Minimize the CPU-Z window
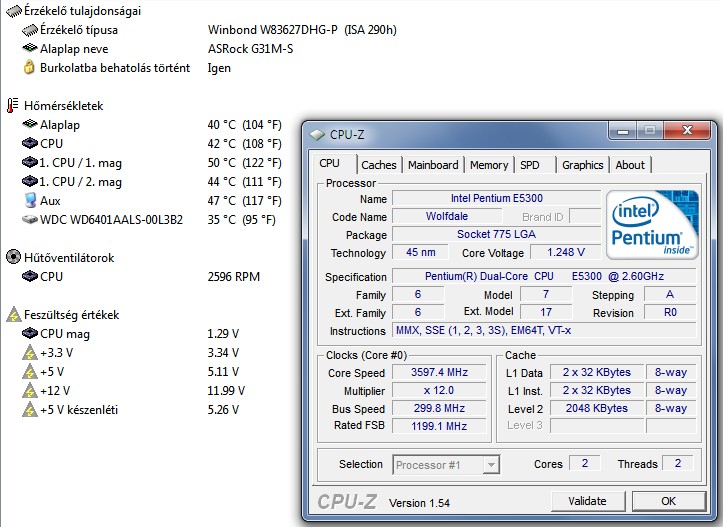723x527 pixels. point(623,131)
